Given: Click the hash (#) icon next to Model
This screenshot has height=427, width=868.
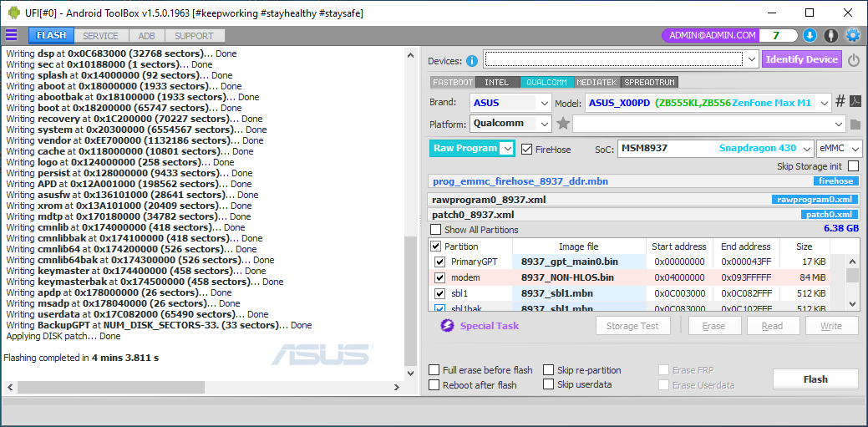Looking at the screenshot, I should (x=840, y=101).
